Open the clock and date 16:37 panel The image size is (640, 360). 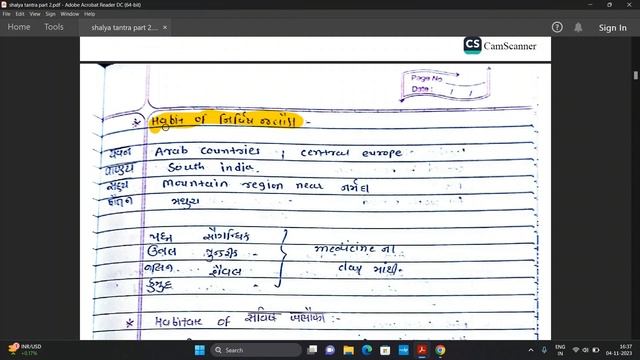[619, 350]
